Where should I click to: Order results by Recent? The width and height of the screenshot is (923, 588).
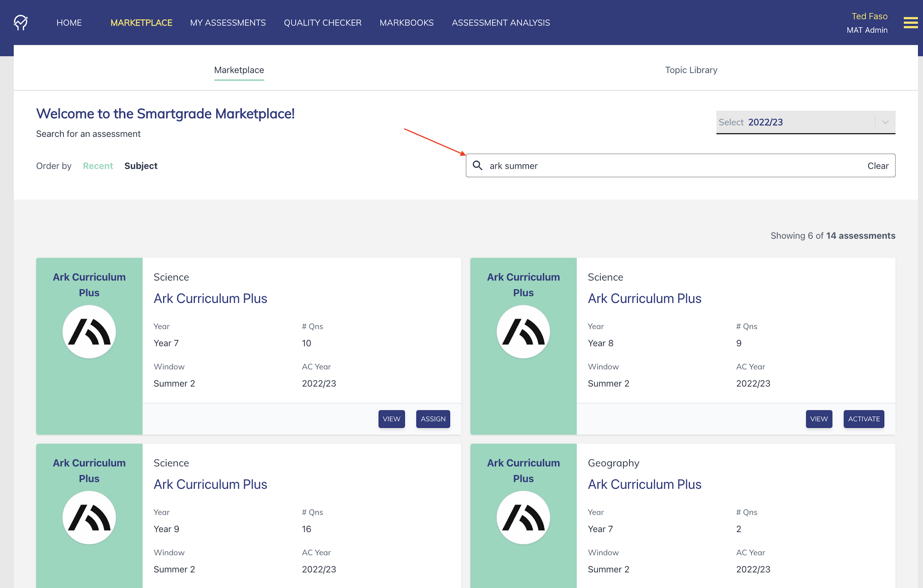(98, 166)
